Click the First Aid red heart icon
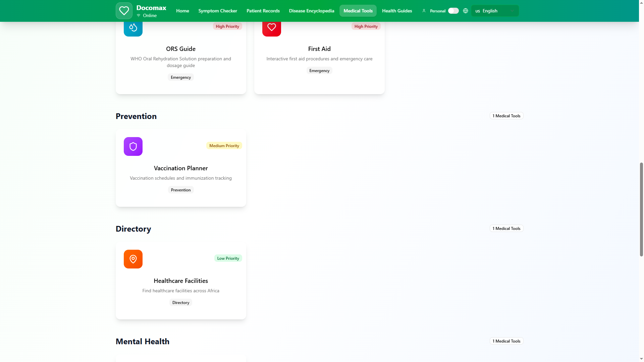The image size is (644, 362). (271, 27)
